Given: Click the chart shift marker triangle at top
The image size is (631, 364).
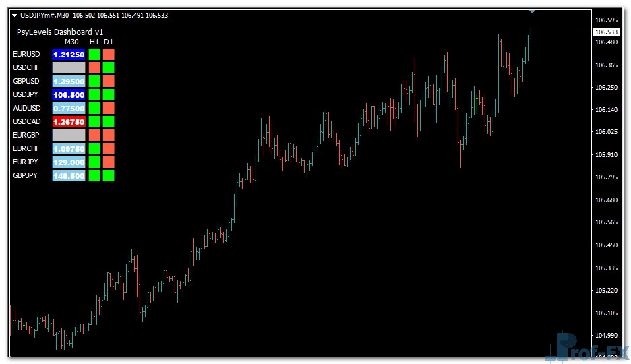Looking at the screenshot, I should [x=533, y=11].
